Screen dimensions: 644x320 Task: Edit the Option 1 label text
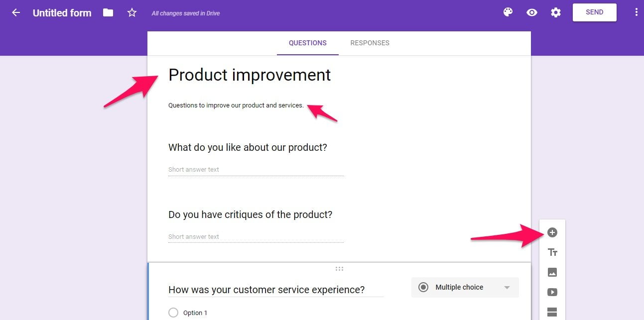click(195, 313)
